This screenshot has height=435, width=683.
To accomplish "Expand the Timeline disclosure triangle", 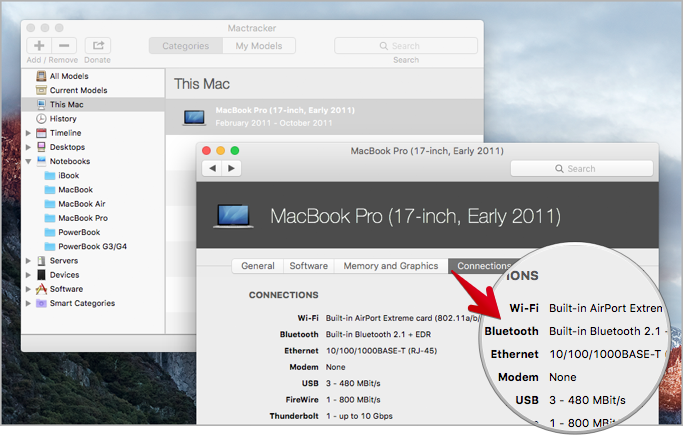I will tap(28, 133).
